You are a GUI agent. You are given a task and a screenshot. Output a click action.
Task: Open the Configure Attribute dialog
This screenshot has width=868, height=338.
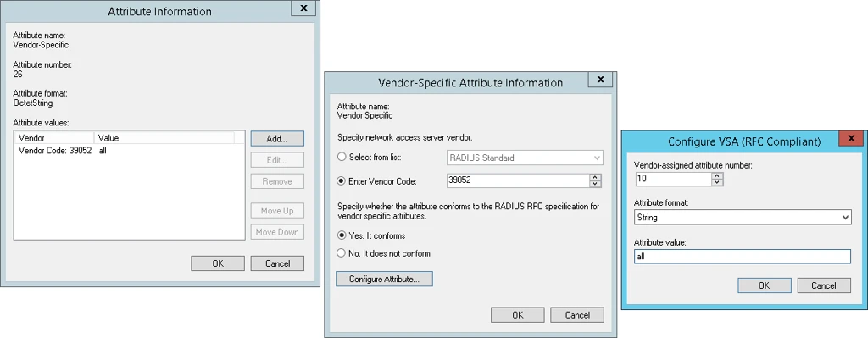point(384,279)
